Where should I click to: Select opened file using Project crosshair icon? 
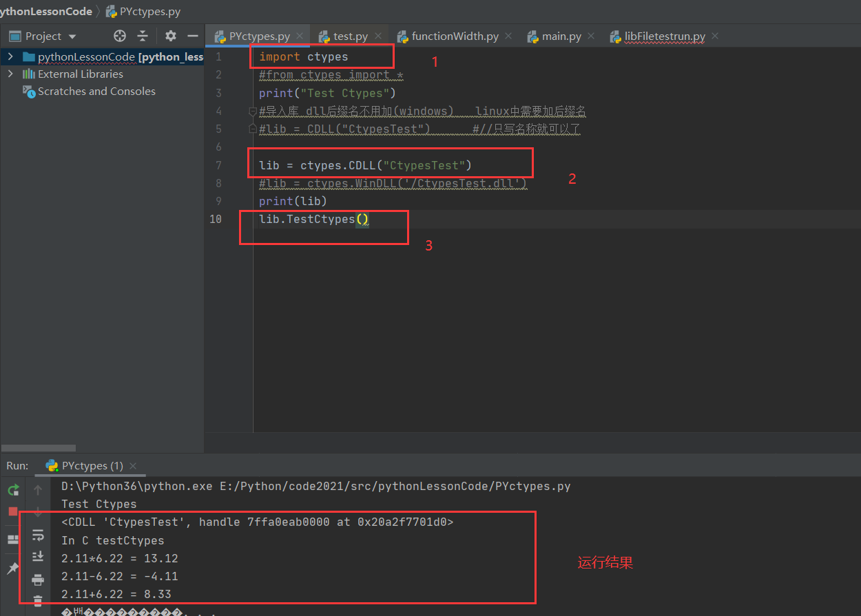pos(119,36)
